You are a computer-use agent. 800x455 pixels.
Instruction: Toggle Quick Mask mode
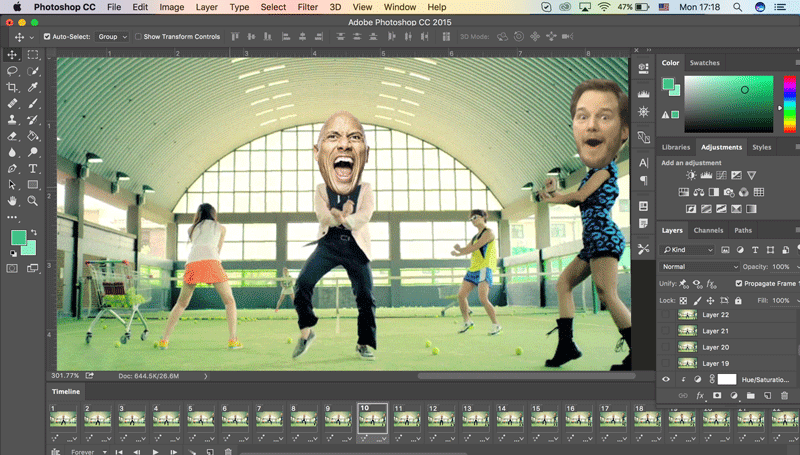12,268
